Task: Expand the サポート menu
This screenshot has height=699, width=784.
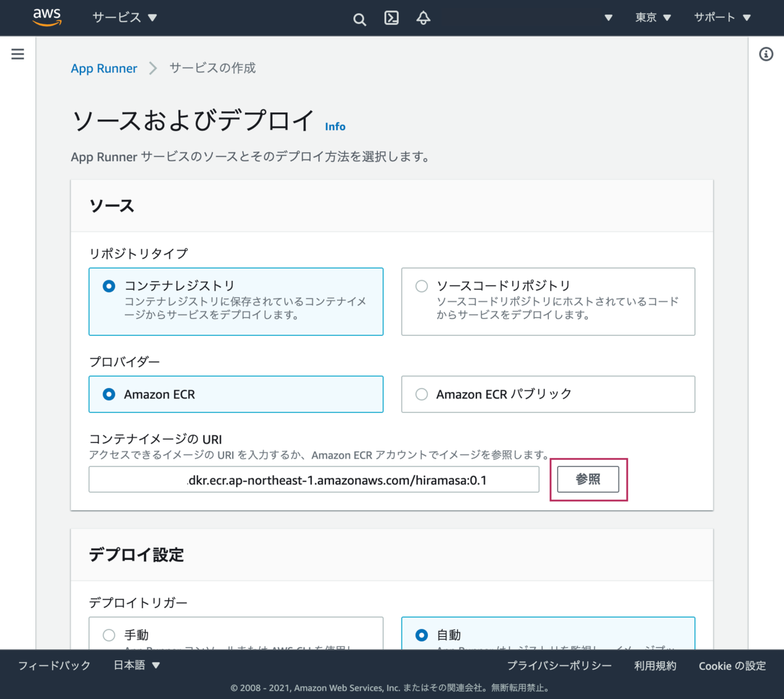Action: (x=722, y=18)
